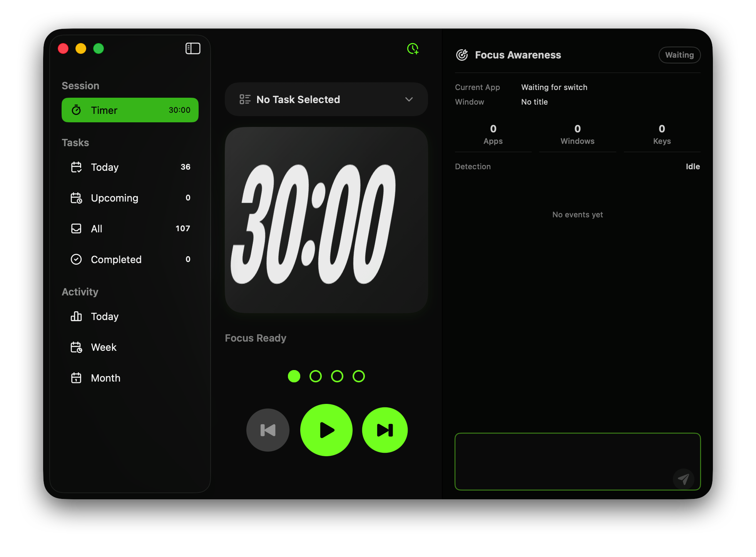The height and width of the screenshot is (557, 756).
Task: Select the third session dot
Action: point(337,376)
